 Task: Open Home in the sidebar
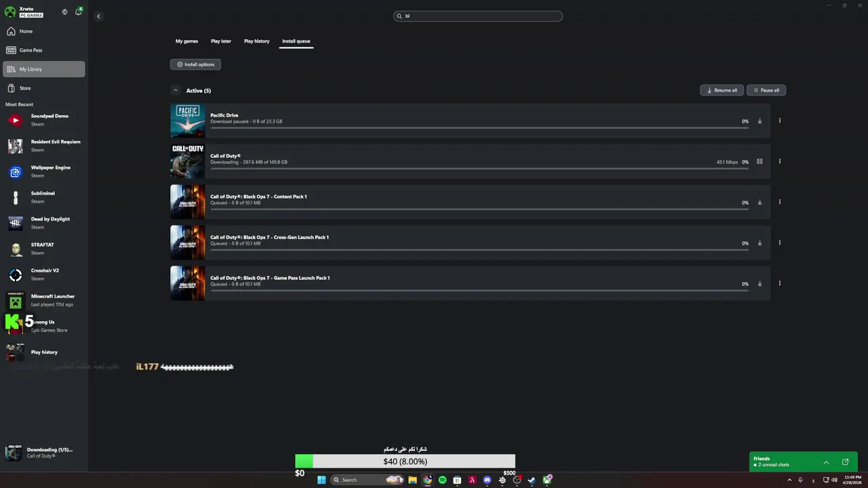44,31
